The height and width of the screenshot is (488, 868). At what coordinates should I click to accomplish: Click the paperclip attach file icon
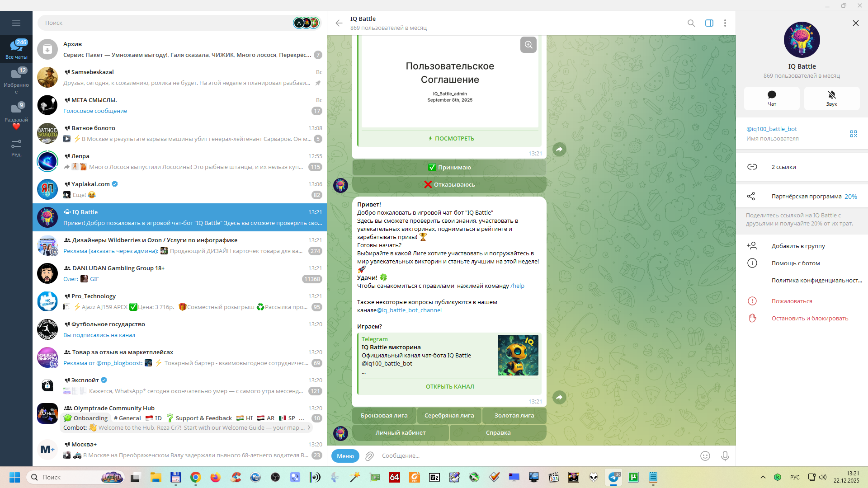(x=369, y=456)
